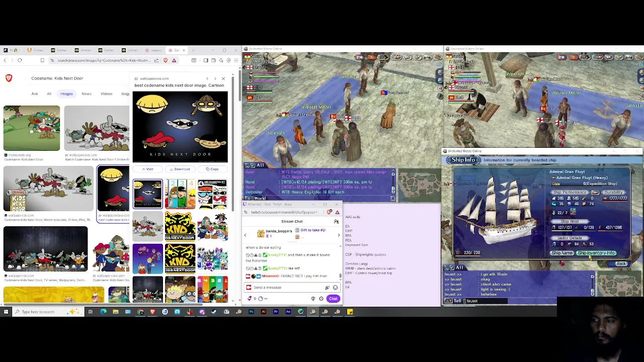The image size is (644, 362).
Task: Switch to the All search tab
Action: tap(49, 94)
